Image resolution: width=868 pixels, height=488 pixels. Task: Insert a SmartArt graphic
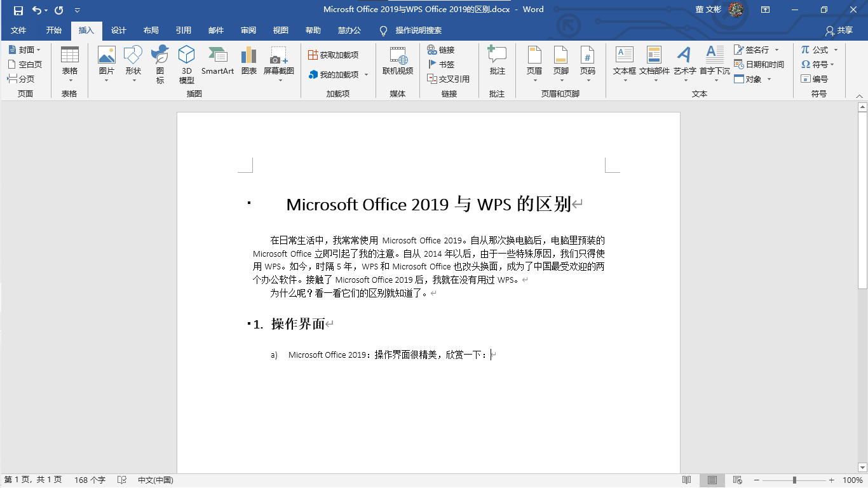coord(217,61)
